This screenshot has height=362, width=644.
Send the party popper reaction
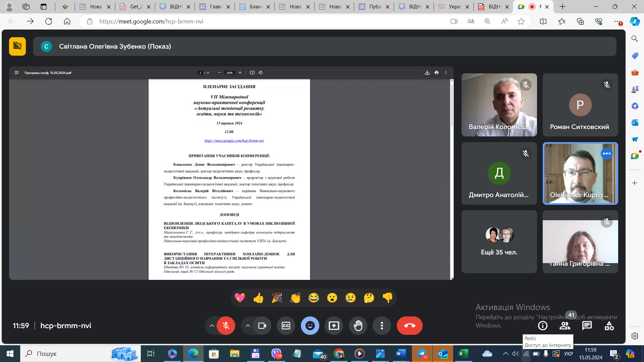pos(277,298)
